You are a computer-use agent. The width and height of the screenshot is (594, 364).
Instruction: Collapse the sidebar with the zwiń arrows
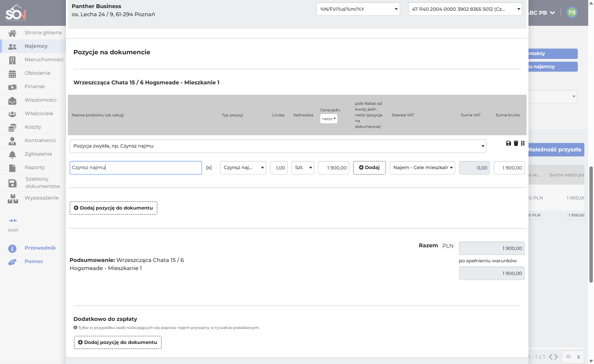click(x=13, y=221)
